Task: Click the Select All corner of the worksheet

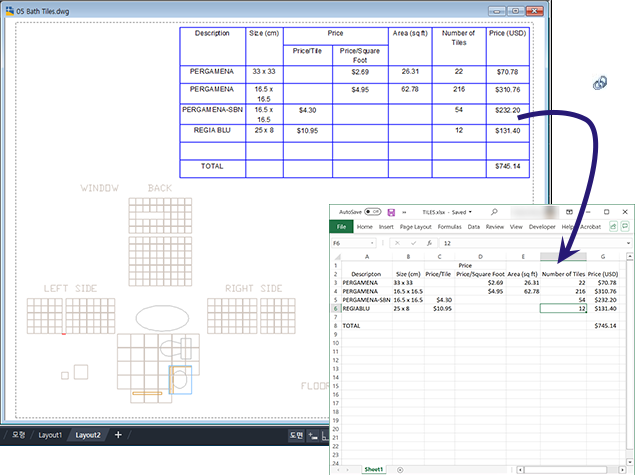Action: point(336,256)
